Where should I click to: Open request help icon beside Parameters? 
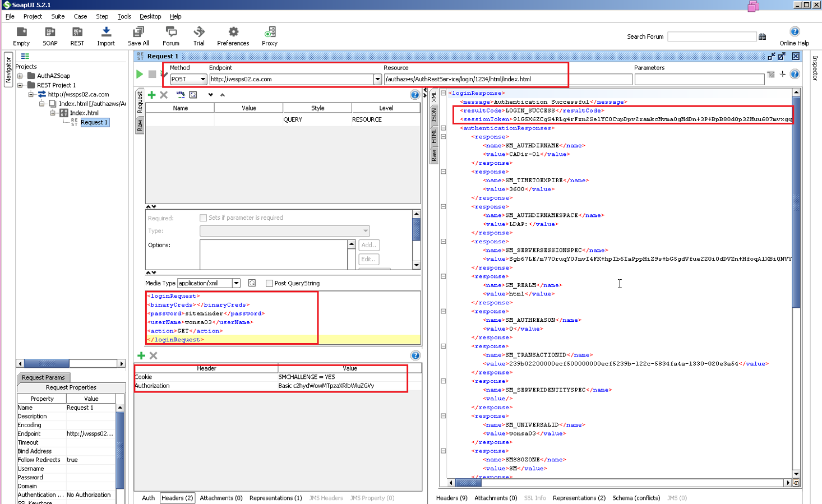(x=795, y=74)
